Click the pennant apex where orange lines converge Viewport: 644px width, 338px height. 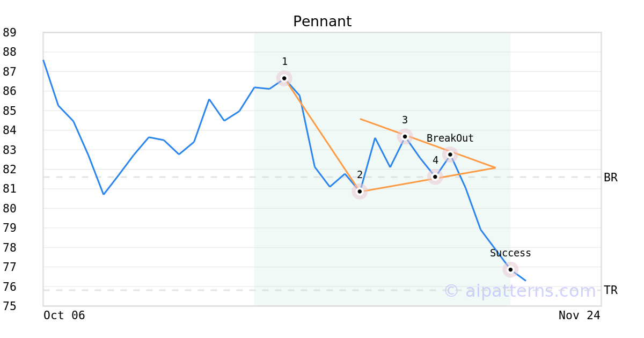495,168
